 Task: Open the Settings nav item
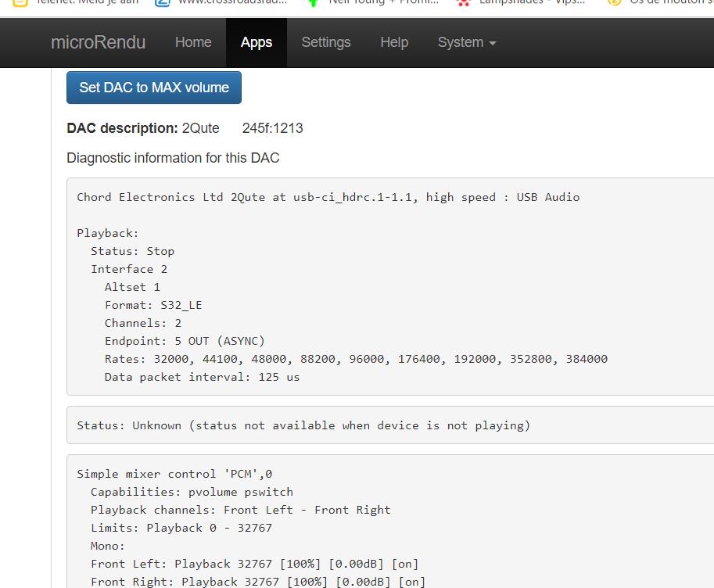pos(326,42)
